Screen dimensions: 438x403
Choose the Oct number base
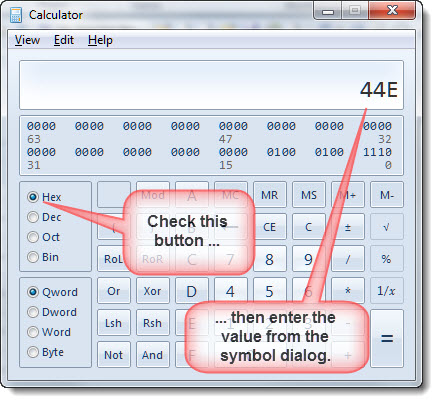43,237
